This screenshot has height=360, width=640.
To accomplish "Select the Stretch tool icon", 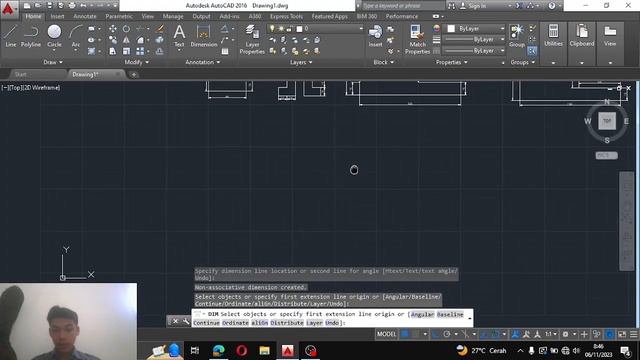I will 113,51.
